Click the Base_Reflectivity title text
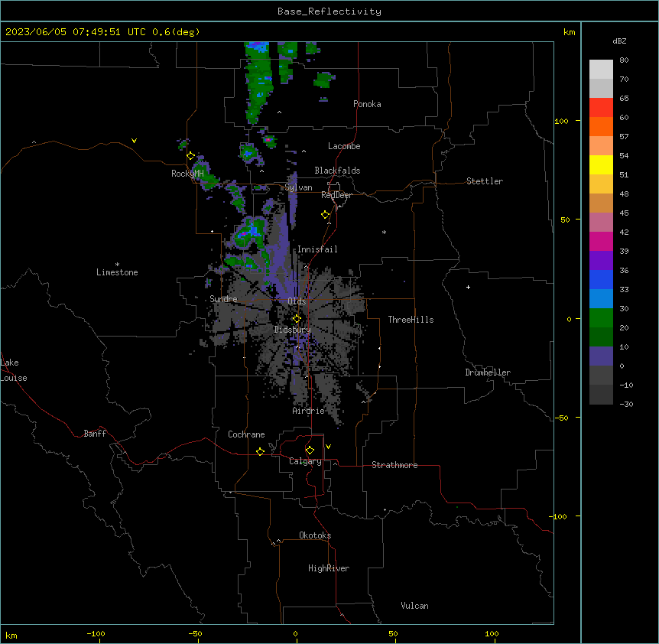Image resolution: width=659 pixels, height=644 pixels. [329, 11]
